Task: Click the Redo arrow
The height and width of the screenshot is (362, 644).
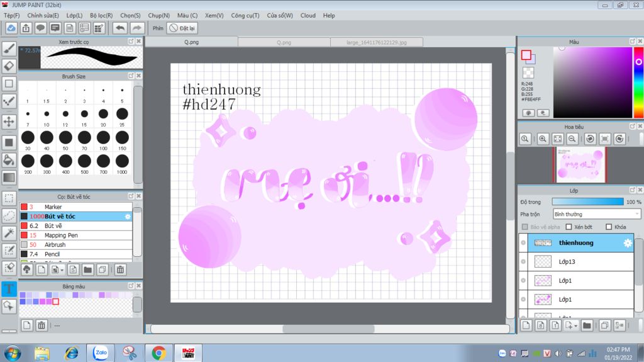Action: pyautogui.click(x=136, y=28)
